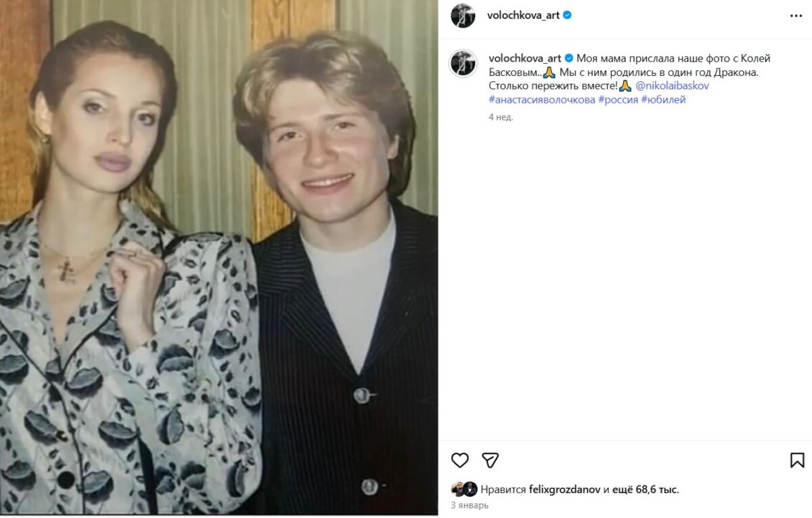Click the post photo of two people

[219, 257]
